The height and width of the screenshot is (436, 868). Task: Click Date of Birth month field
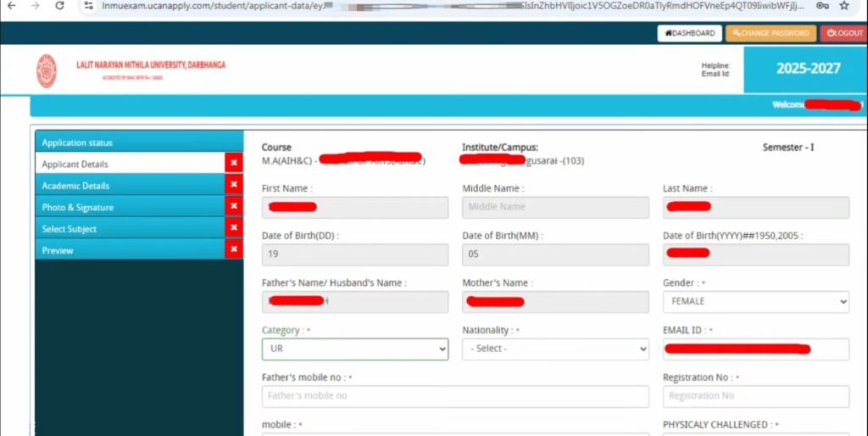point(555,254)
